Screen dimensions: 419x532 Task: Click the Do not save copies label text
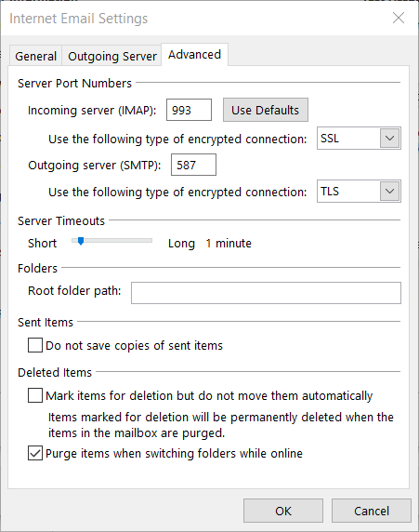point(134,345)
